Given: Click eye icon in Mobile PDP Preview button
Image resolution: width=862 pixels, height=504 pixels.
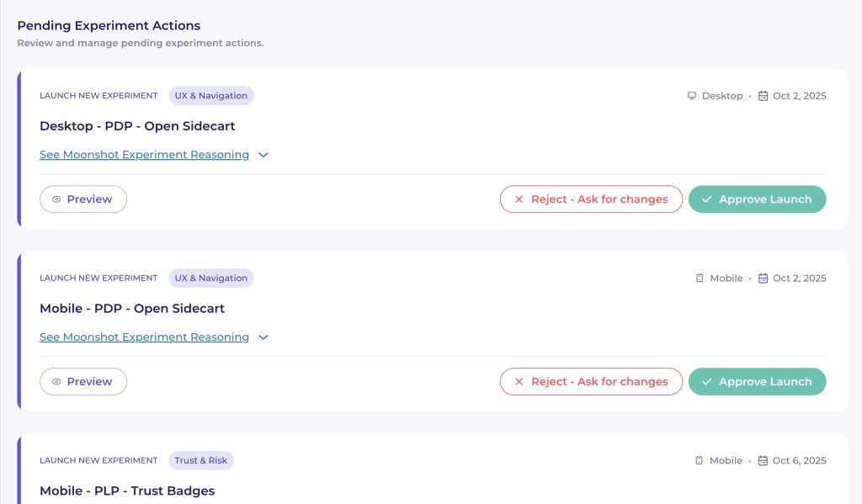Looking at the screenshot, I should [56, 382].
